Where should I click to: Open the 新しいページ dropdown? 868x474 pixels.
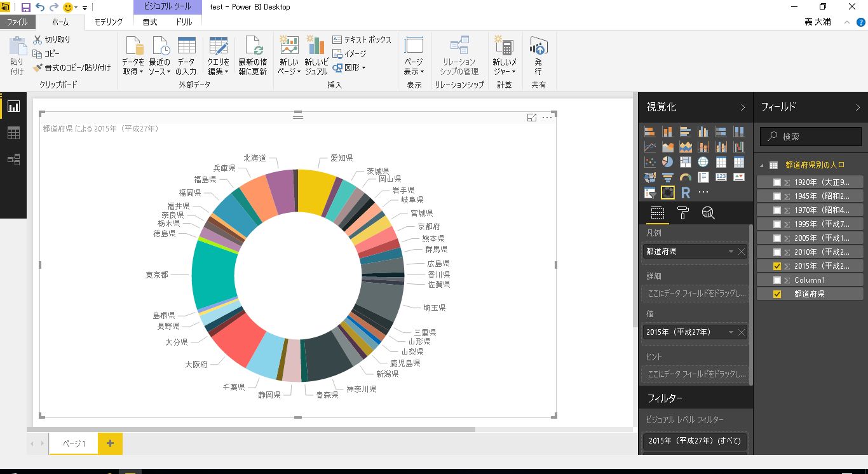point(289,56)
